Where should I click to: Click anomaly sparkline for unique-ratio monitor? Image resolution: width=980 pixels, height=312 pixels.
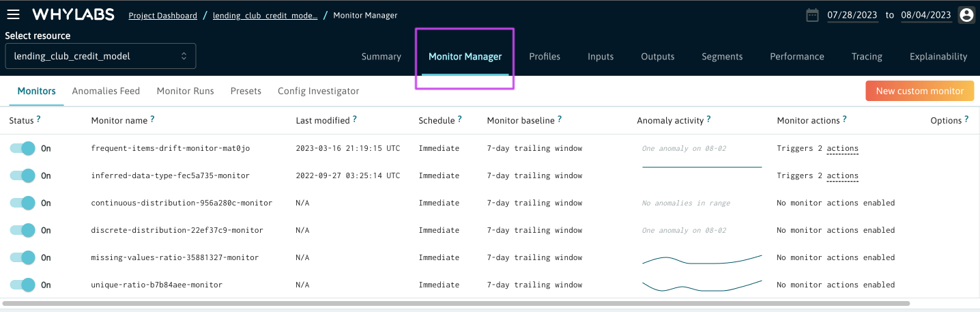pyautogui.click(x=702, y=285)
